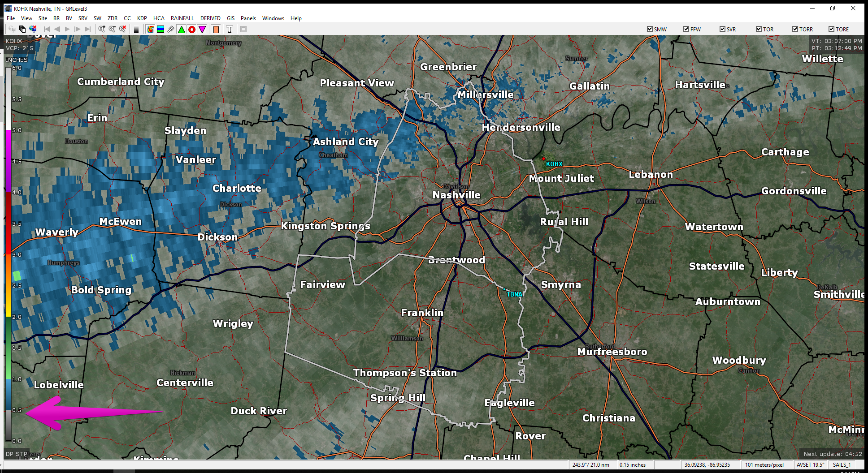Click the blue green background map icon
This screenshot has height=473, width=868.
(161, 29)
